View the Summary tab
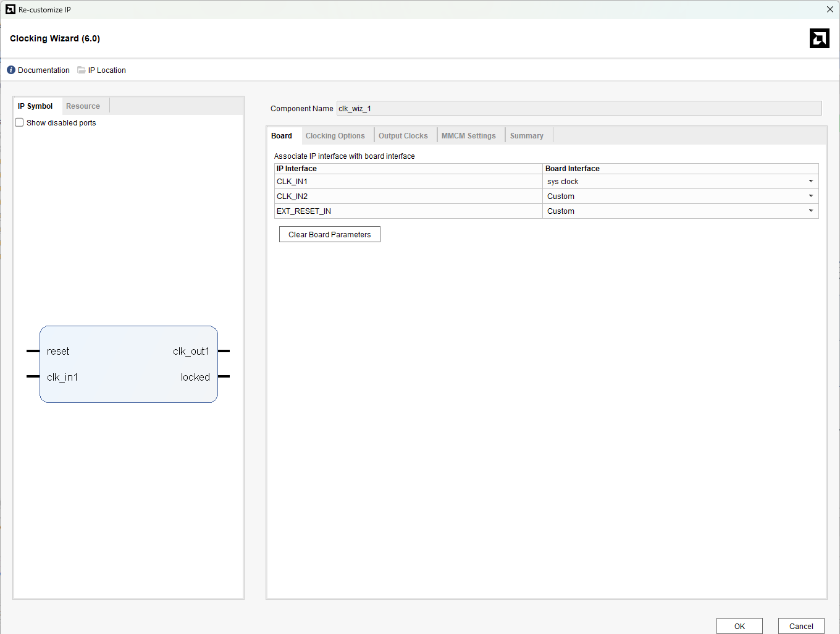The width and height of the screenshot is (840, 634). pyautogui.click(x=526, y=136)
